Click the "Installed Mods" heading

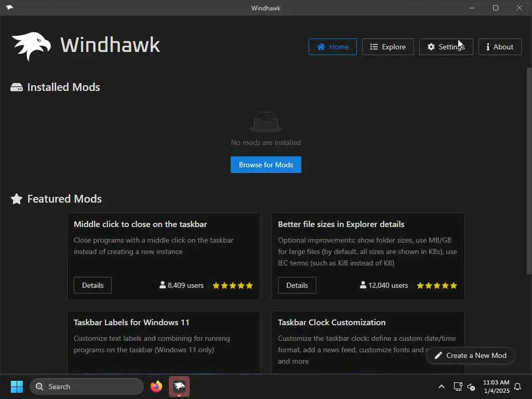(x=63, y=87)
